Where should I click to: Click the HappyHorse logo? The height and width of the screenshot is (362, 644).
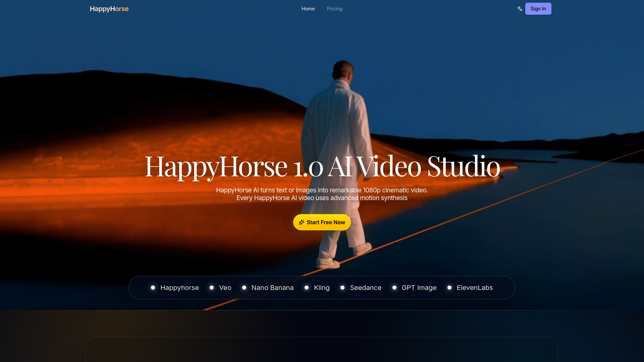pyautogui.click(x=109, y=9)
